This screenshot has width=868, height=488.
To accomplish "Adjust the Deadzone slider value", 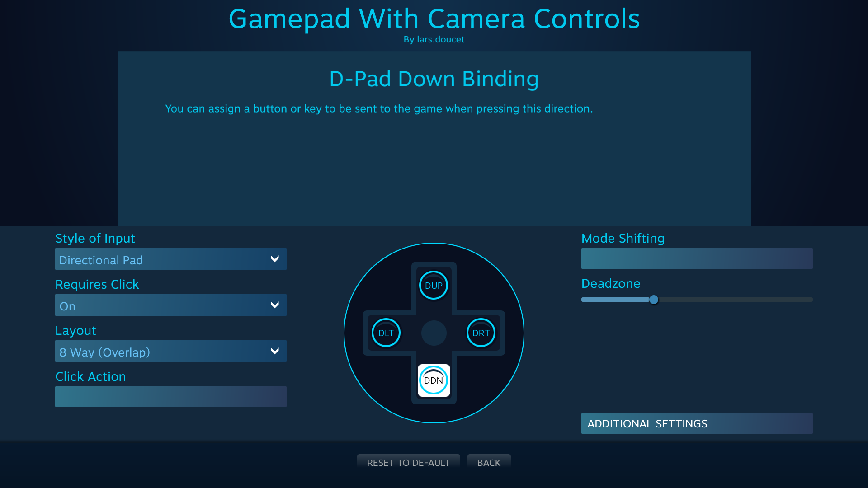I will tap(654, 299).
